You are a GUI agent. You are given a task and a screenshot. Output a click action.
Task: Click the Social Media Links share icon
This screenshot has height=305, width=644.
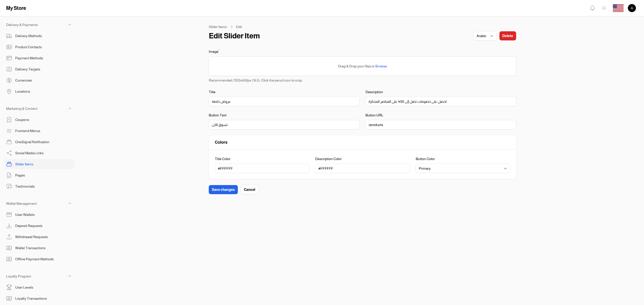tap(9, 153)
